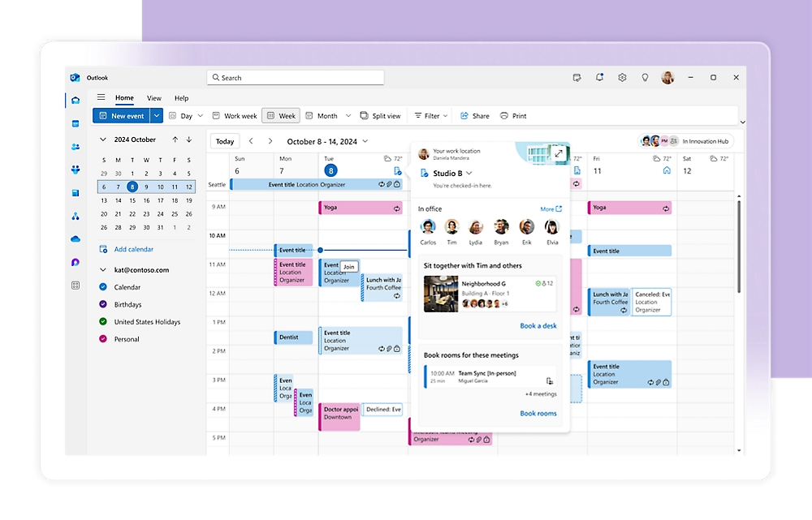This screenshot has width=812, height=520.
Task: Click the Today button
Action: point(225,141)
